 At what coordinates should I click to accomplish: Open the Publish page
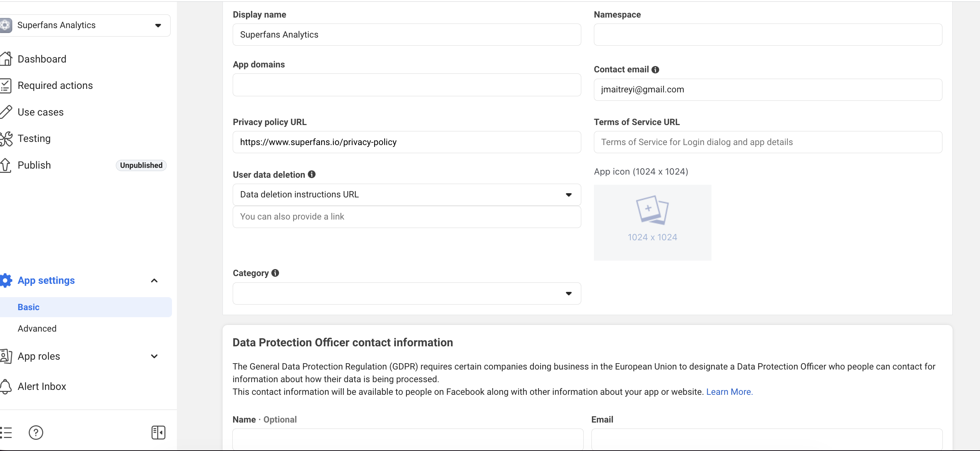click(x=34, y=165)
